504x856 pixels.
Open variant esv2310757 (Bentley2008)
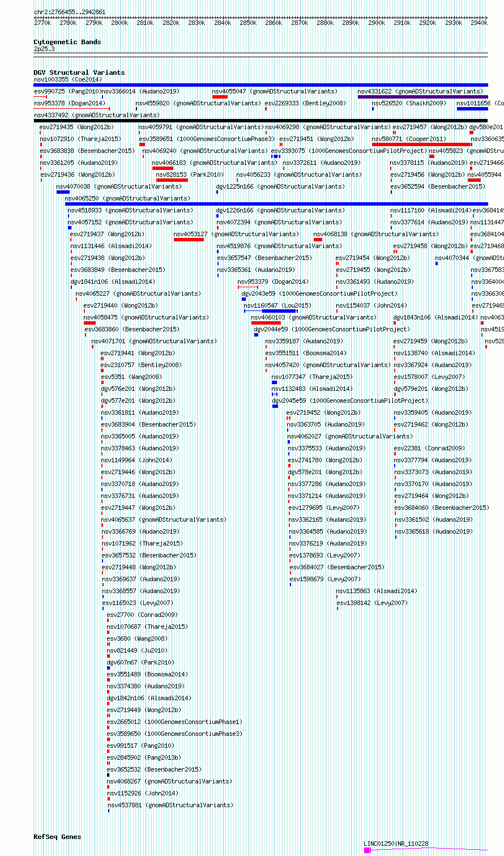[142, 365]
